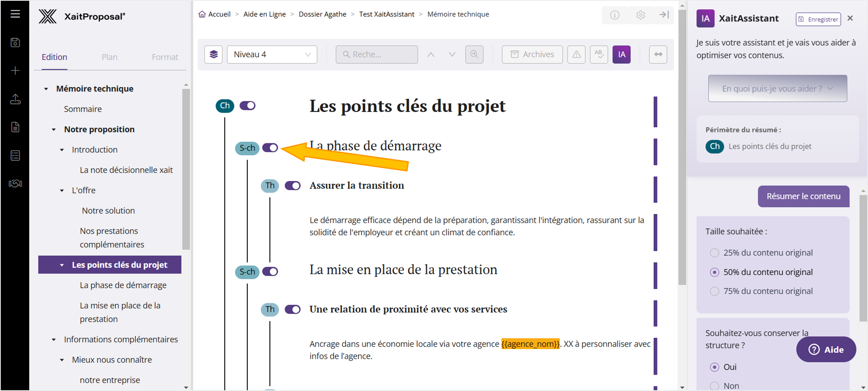868x391 pixels.
Task: Switch to the Format tab
Action: (x=165, y=57)
